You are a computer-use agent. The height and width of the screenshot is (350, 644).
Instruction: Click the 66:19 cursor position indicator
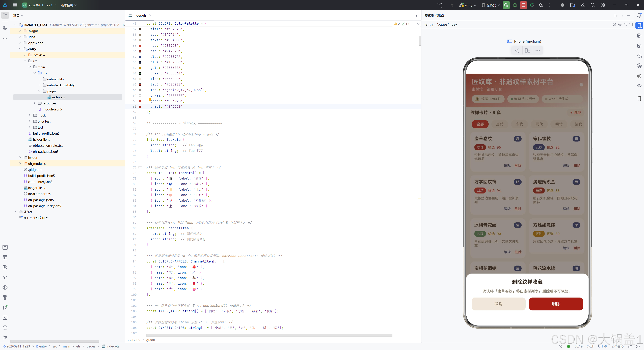578,346
